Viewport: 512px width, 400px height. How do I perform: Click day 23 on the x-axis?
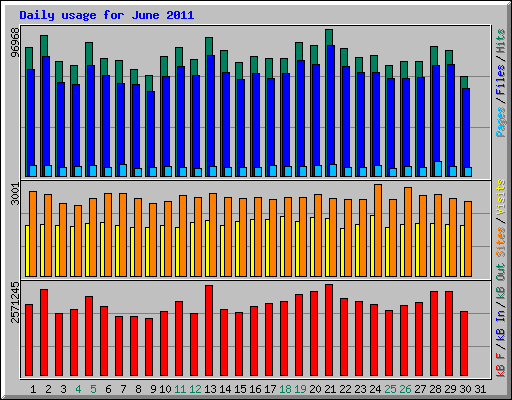[360, 389]
